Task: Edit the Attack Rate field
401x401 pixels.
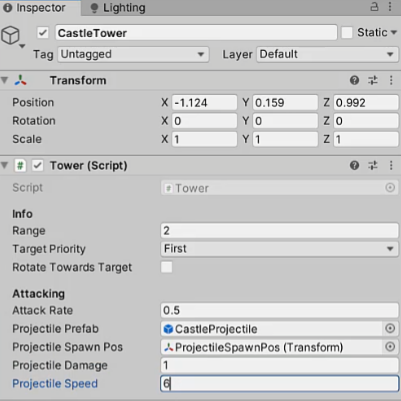Action: tap(279, 310)
